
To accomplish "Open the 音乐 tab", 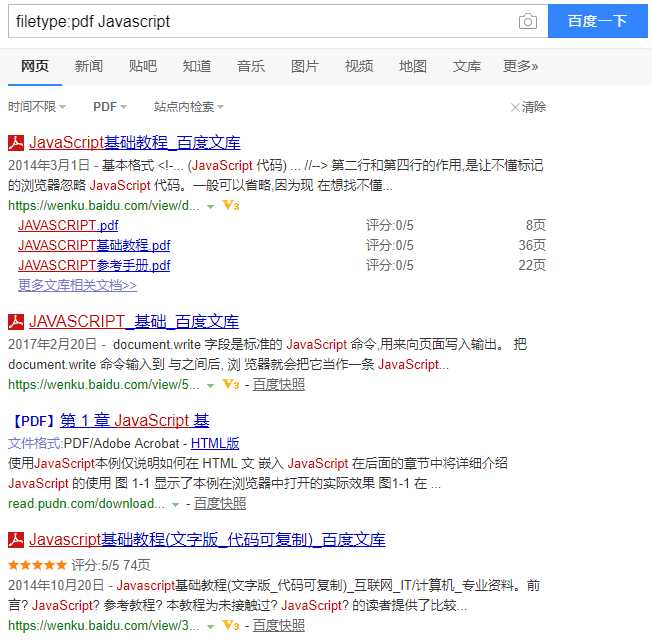I will coord(251,66).
